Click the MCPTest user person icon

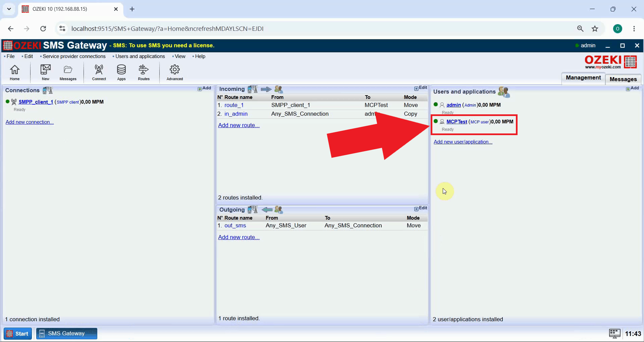point(442,122)
